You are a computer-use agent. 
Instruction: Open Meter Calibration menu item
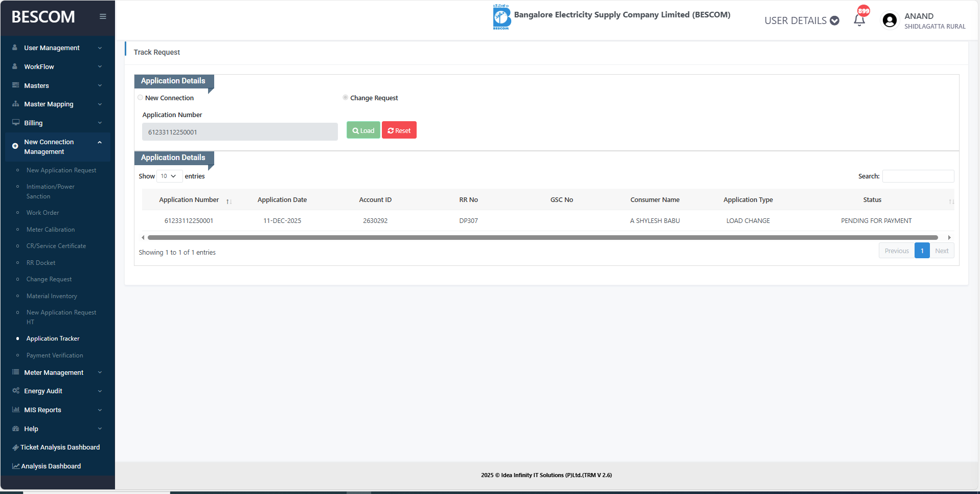(51, 230)
